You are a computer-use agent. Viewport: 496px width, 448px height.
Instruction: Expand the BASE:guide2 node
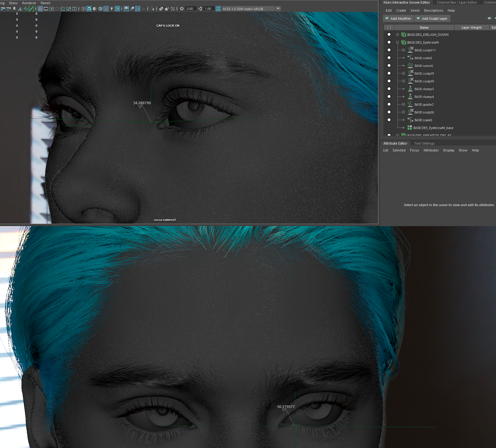(x=403, y=104)
